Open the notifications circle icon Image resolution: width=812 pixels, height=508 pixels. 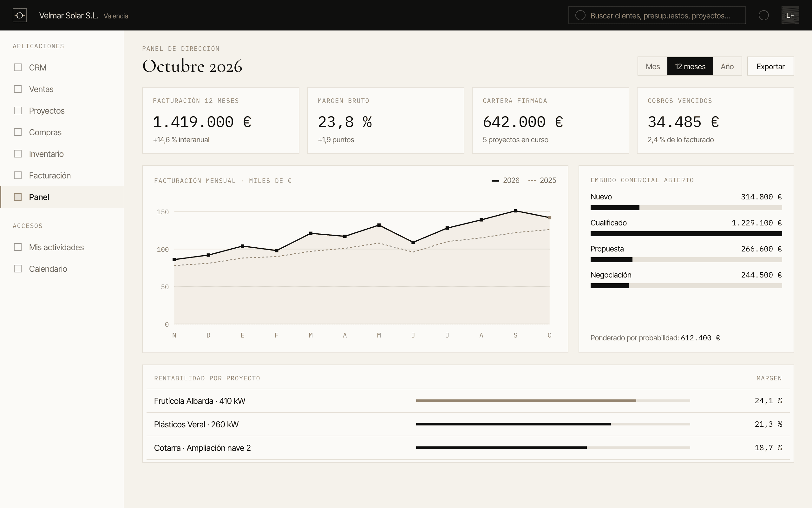pos(764,16)
